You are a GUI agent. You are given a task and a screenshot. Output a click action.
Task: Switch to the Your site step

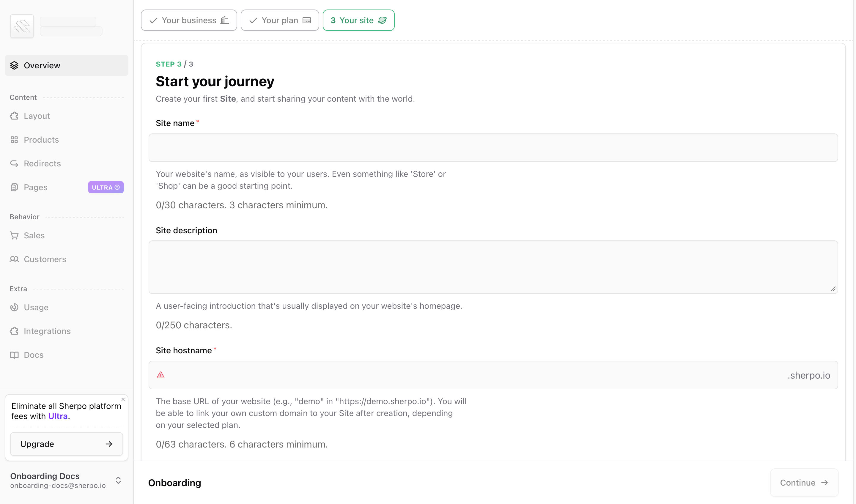point(358,20)
